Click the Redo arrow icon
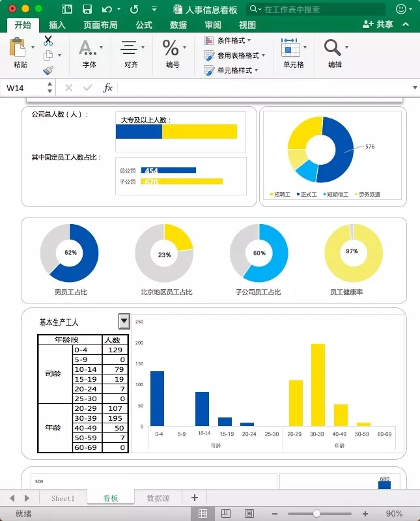Screen dimensions: 420x521 click(x=134, y=9)
